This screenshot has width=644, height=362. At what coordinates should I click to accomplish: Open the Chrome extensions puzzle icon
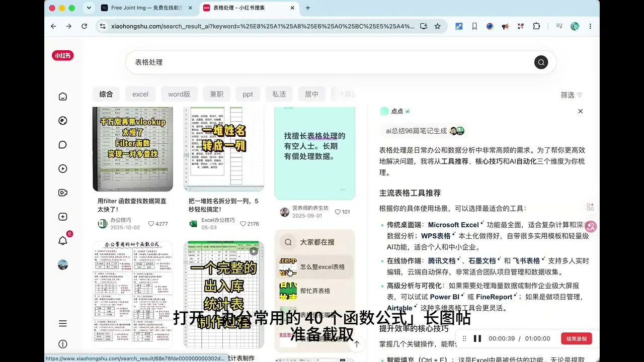536,26
